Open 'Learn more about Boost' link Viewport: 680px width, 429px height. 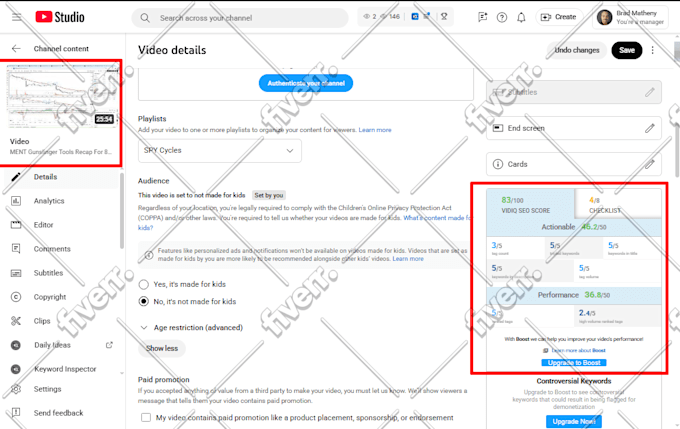pyautogui.click(x=578, y=350)
